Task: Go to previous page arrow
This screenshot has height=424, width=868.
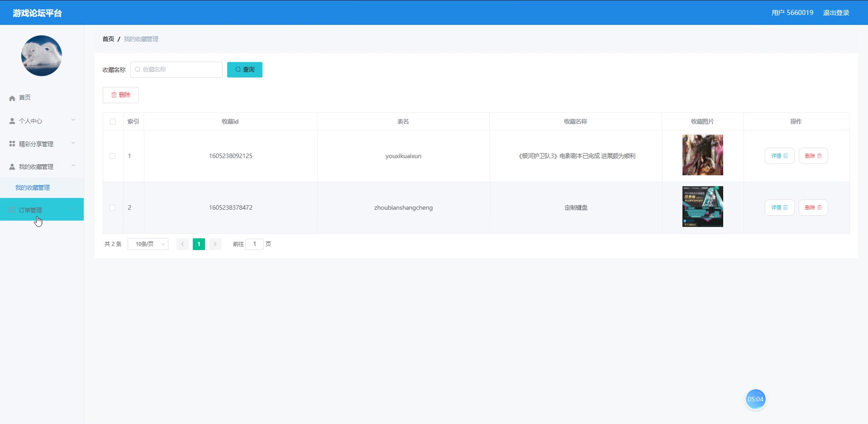Action: coord(182,244)
